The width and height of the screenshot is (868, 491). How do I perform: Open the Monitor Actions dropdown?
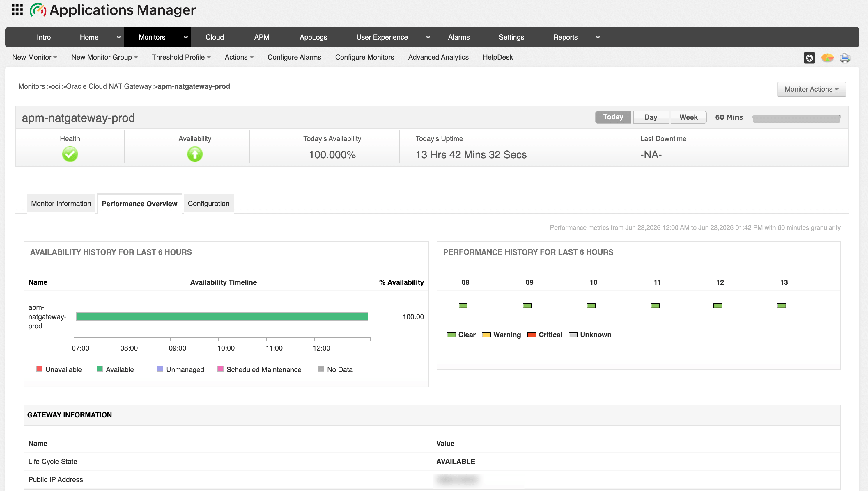[x=811, y=89]
